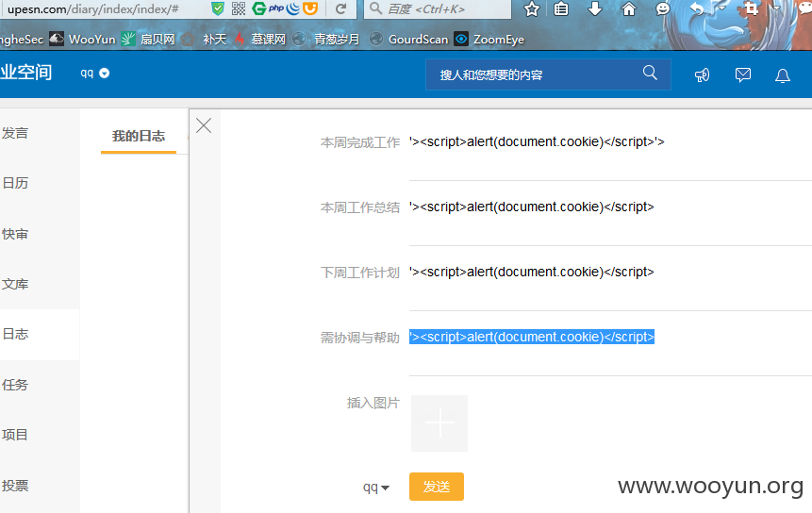Click the crop screenshot toolbar icon
812x513 pixels.
tap(751, 8)
